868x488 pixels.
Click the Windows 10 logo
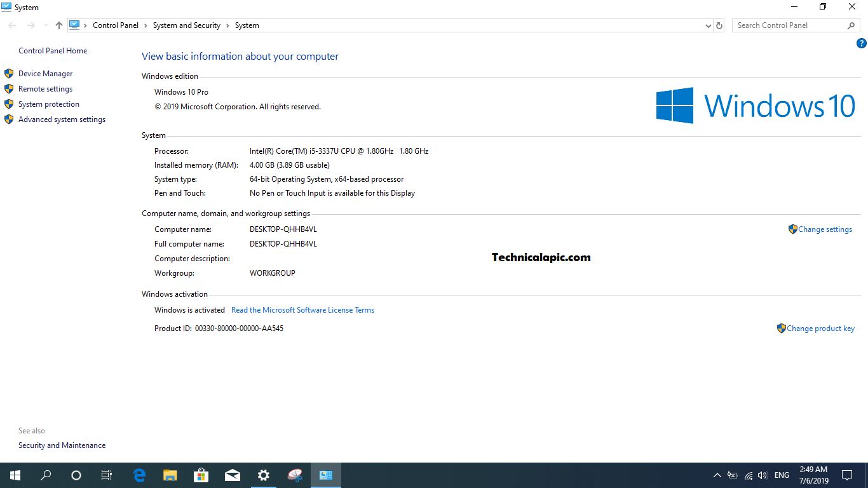point(756,105)
